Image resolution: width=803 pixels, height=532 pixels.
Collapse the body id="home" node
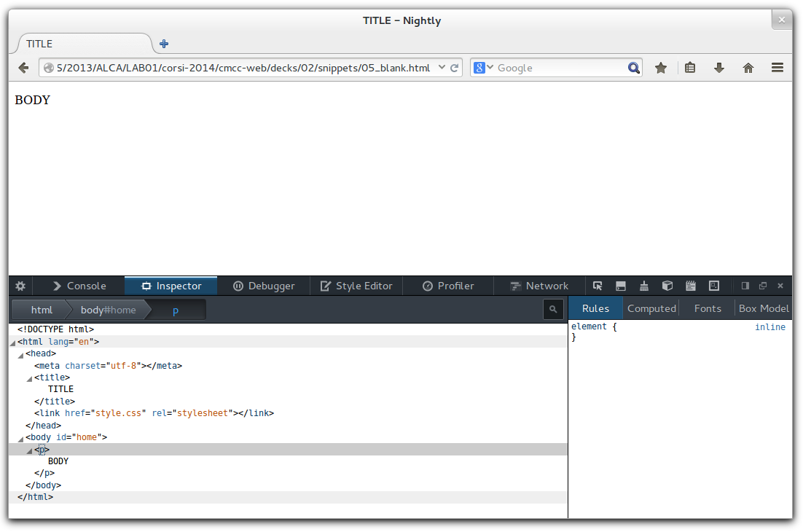[x=21, y=438]
